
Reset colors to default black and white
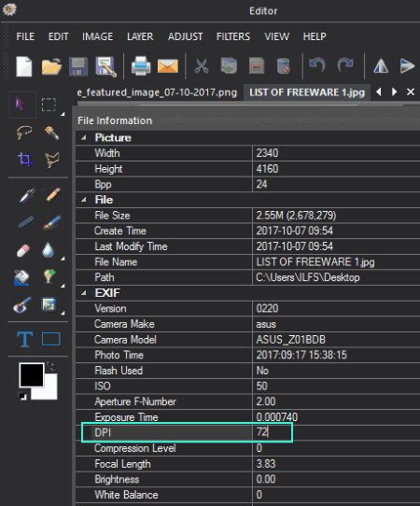pos(22,396)
